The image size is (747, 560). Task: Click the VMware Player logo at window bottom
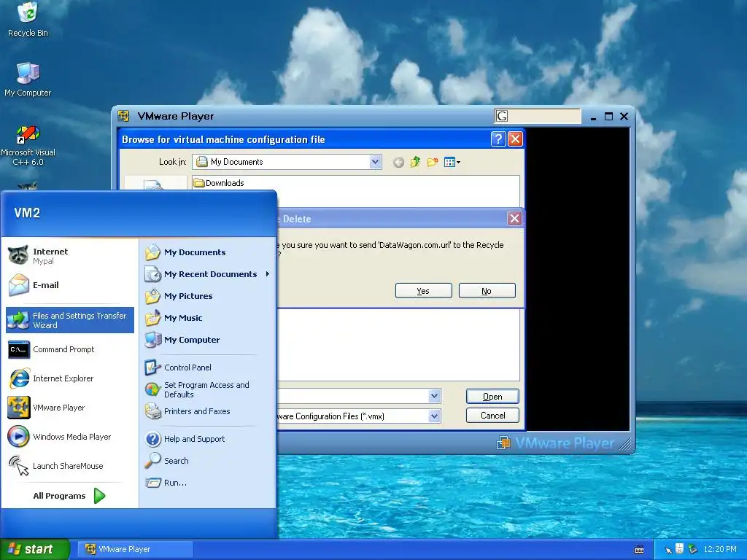[x=555, y=443]
